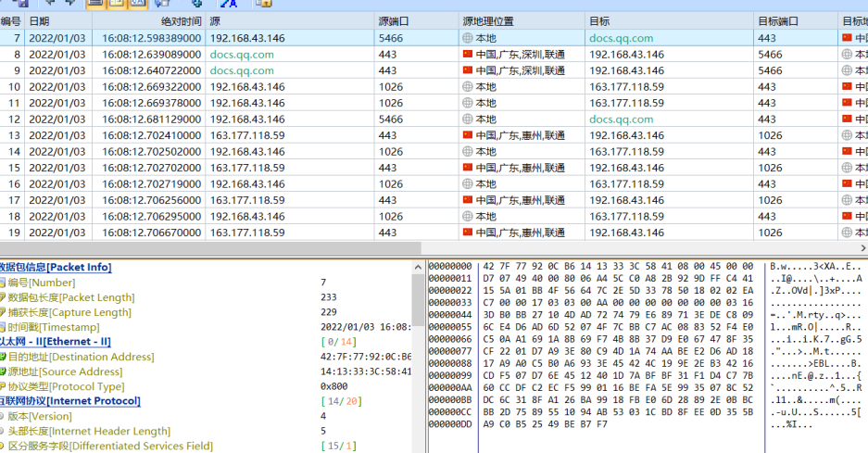Click the 源 column header
The height and width of the screenshot is (453, 868).
[215, 21]
